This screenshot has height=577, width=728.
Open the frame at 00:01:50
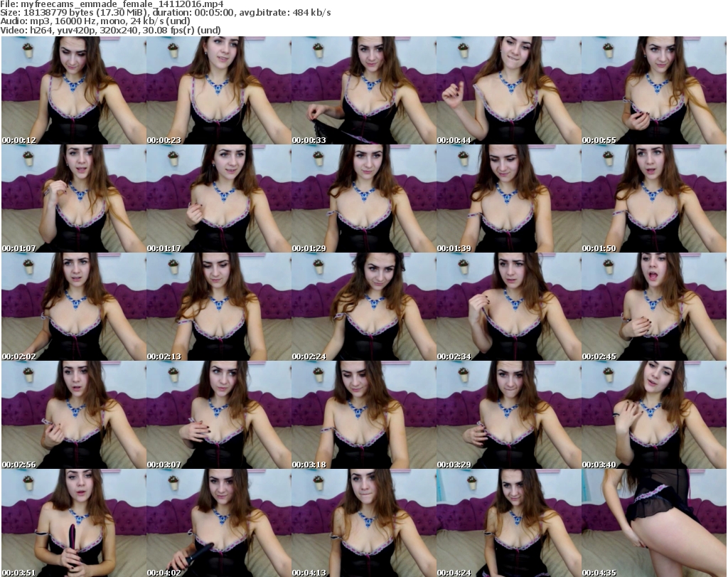pos(653,199)
